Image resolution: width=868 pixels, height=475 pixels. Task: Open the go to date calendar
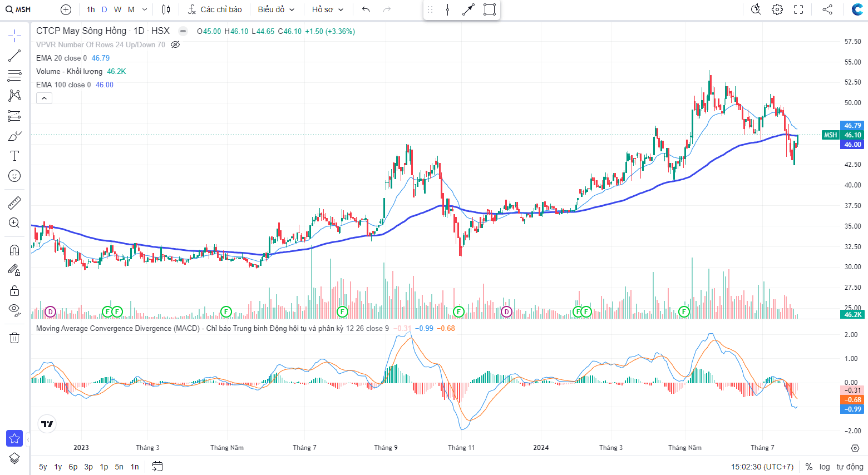pos(157,467)
